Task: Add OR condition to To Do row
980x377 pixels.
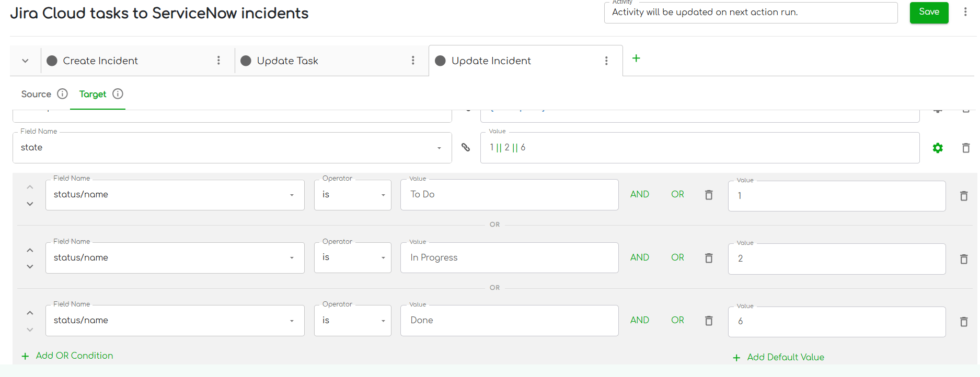Action: click(x=677, y=194)
